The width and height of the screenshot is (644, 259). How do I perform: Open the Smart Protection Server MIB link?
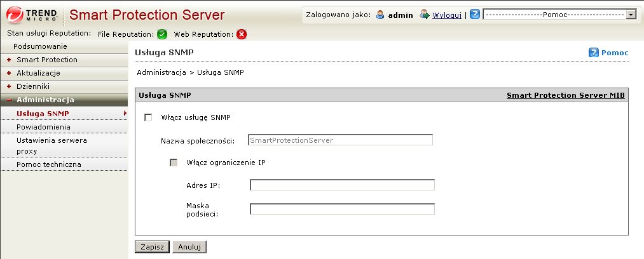566,95
